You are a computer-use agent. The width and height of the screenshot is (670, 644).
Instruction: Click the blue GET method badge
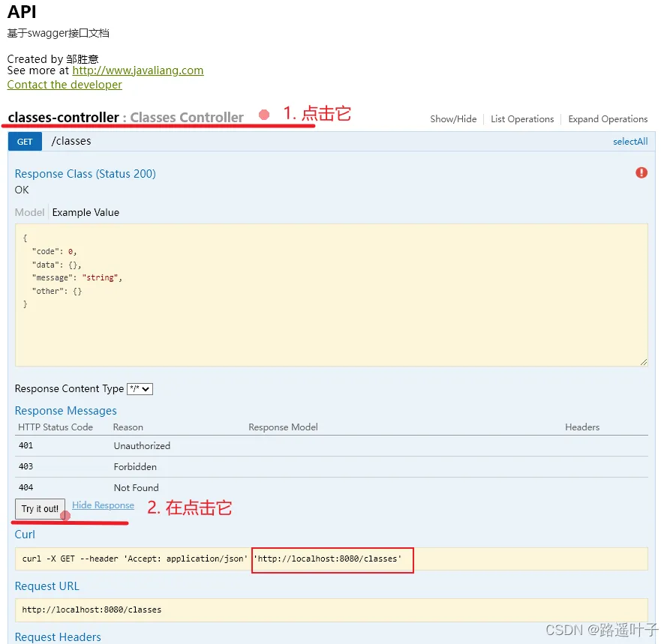[25, 142]
